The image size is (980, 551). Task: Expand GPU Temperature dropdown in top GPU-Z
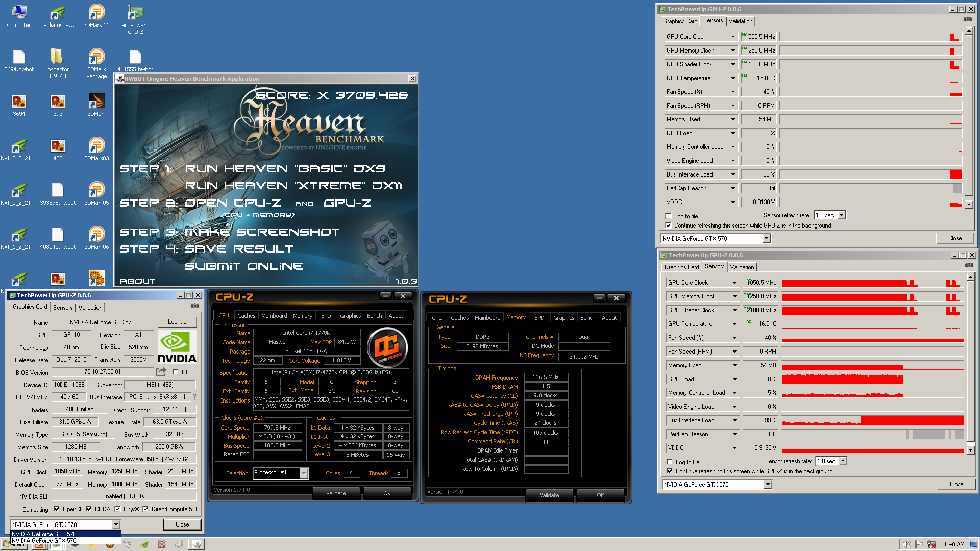coord(733,78)
